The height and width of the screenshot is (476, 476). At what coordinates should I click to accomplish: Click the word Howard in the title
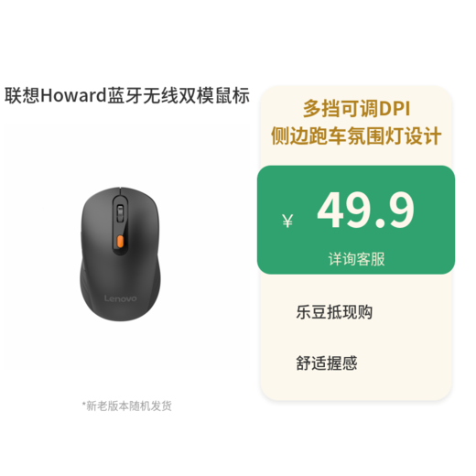click(x=73, y=95)
